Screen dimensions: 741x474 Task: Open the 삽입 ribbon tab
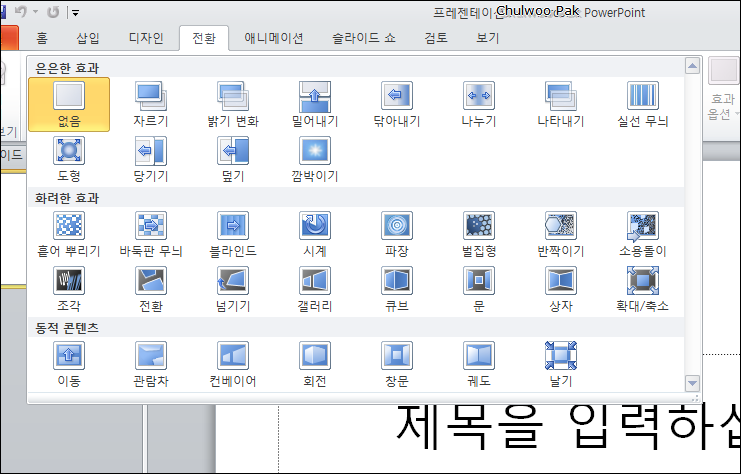pyautogui.click(x=88, y=39)
